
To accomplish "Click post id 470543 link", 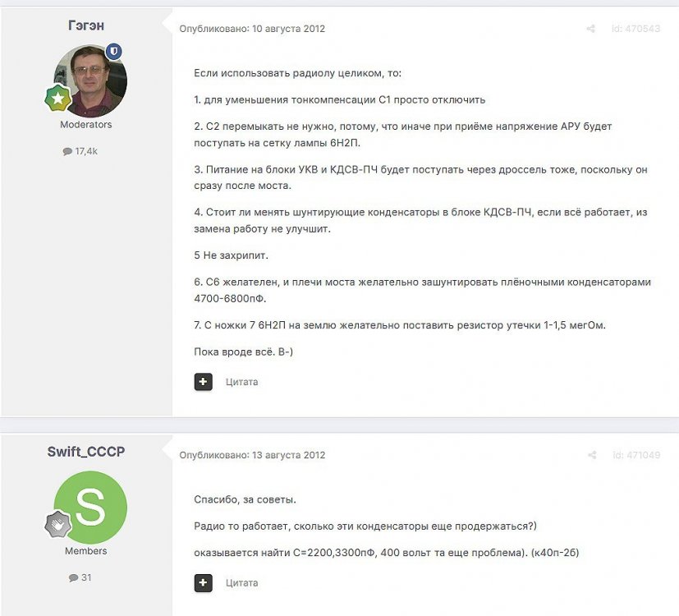I will click(x=635, y=29).
